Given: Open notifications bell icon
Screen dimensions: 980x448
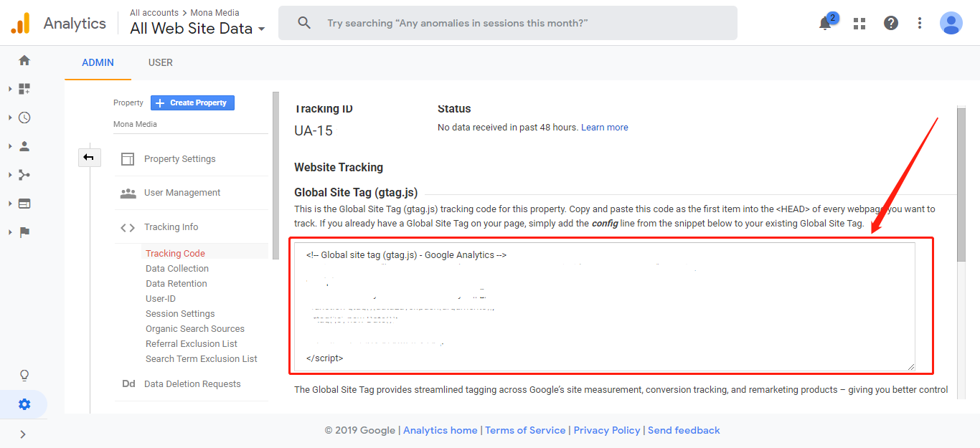Looking at the screenshot, I should 825,23.
